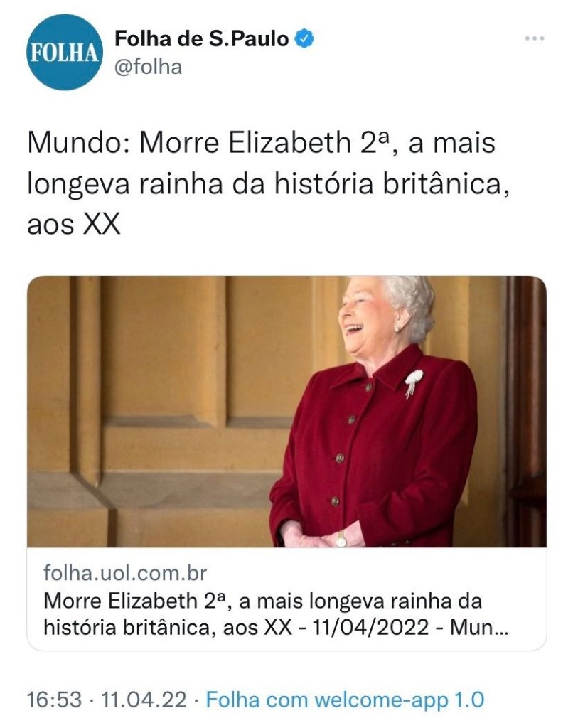Open the folha.uol.com.br domain link
573x728 pixels.
[125, 573]
